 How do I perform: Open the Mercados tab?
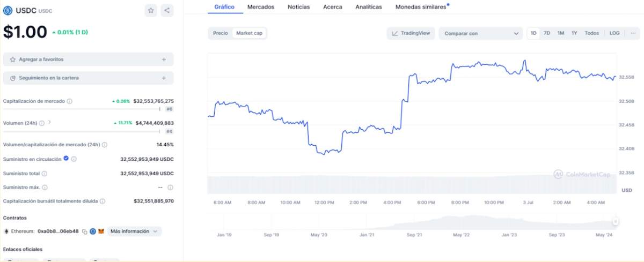coord(261,7)
